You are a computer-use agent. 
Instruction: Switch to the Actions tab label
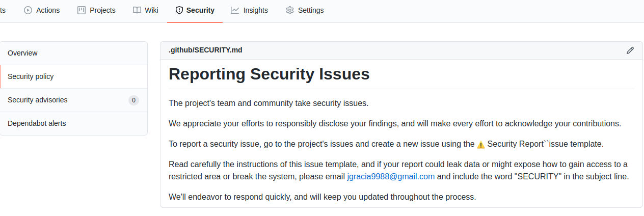(x=48, y=10)
